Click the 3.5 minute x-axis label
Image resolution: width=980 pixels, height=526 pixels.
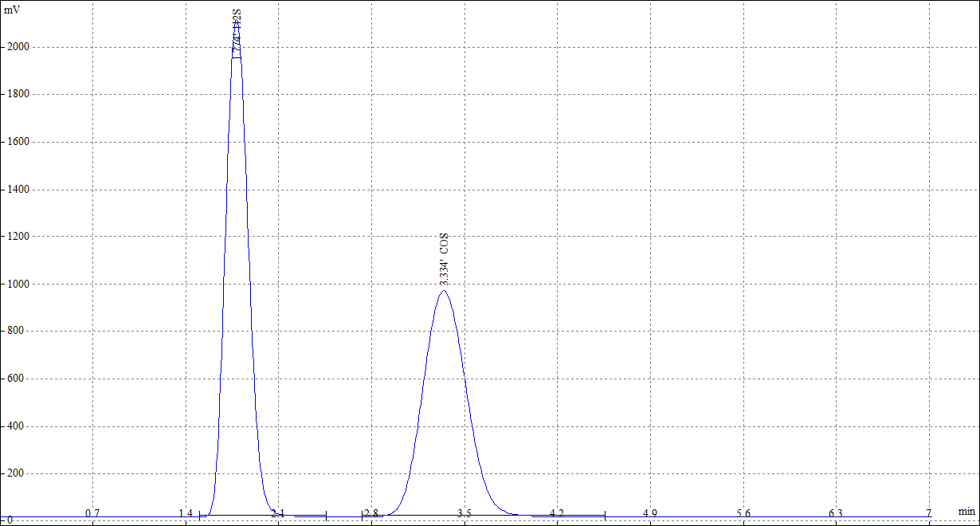465,513
